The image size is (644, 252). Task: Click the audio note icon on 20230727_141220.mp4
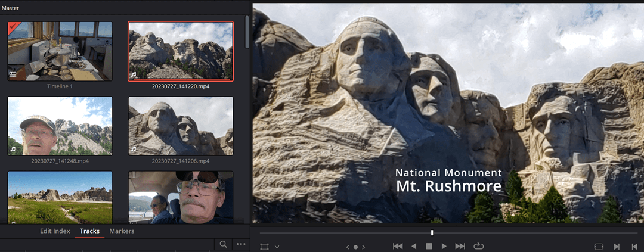[x=134, y=75]
